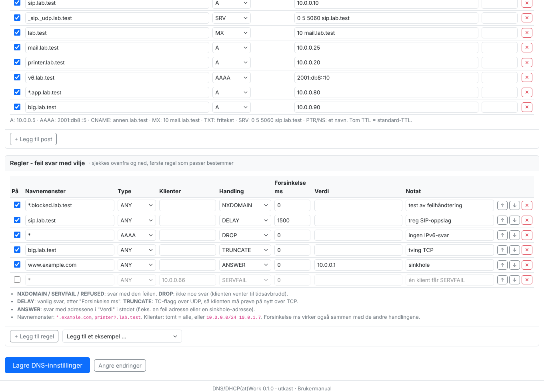Uncheck the v6.lab.test record
Screen dimensions: 544x392
pyautogui.click(x=17, y=77)
